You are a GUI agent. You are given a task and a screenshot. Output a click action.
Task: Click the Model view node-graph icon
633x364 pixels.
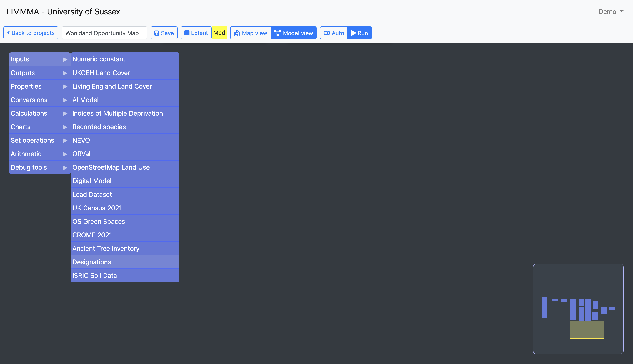[x=277, y=33]
